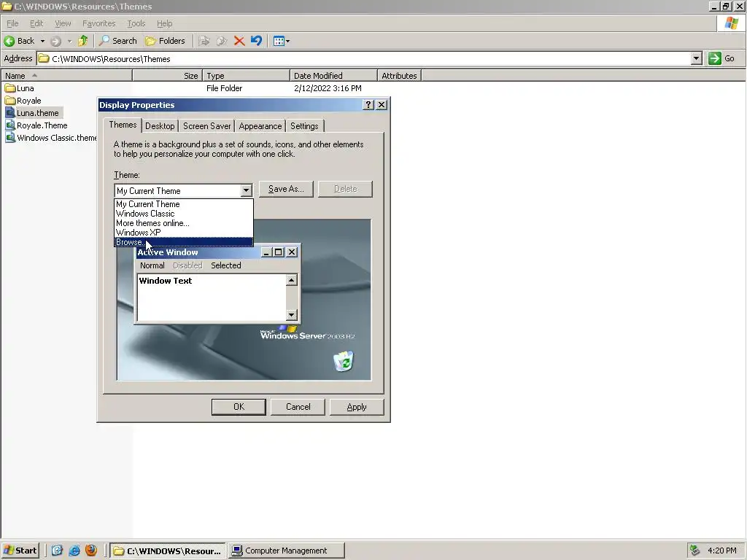Choose Windows XP in theme list
Viewport: 747px width, 560px height.
tap(184, 233)
